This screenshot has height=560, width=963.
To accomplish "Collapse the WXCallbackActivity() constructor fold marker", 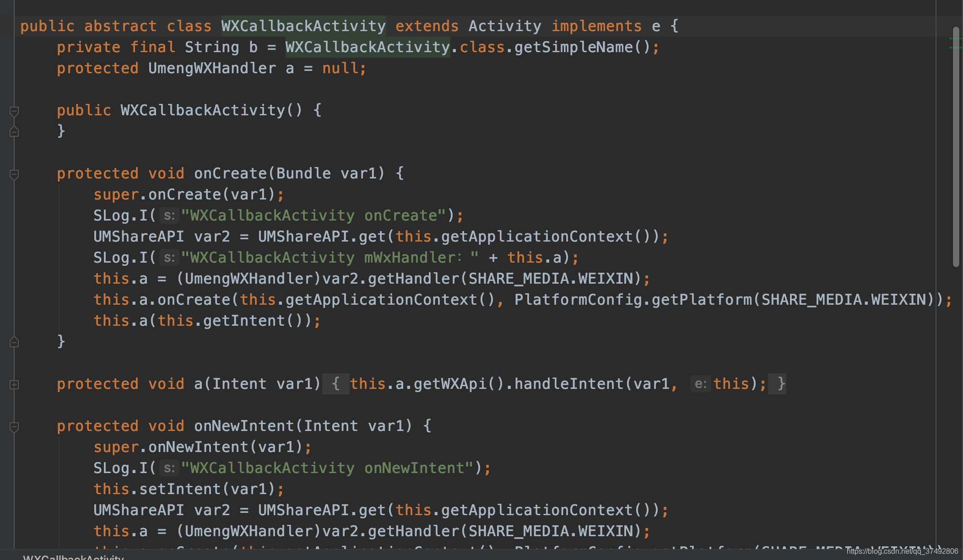I will coord(14,111).
